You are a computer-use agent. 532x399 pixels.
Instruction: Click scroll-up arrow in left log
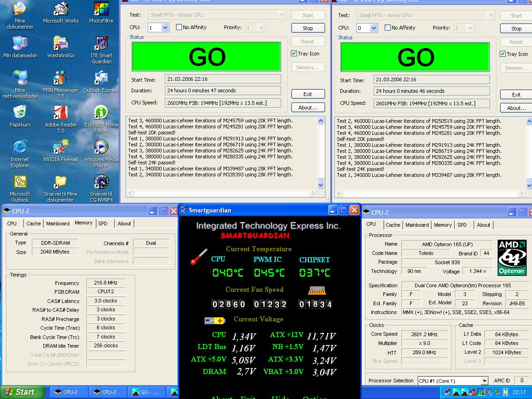pos(320,121)
